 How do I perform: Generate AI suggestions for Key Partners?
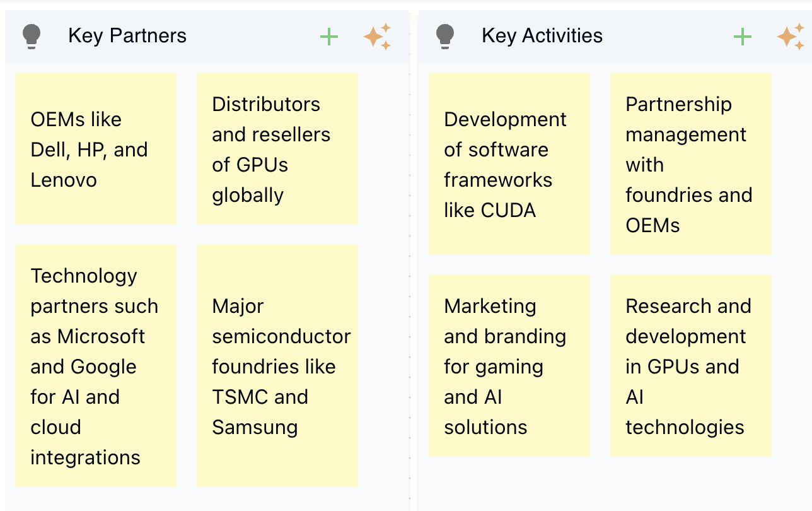377,37
